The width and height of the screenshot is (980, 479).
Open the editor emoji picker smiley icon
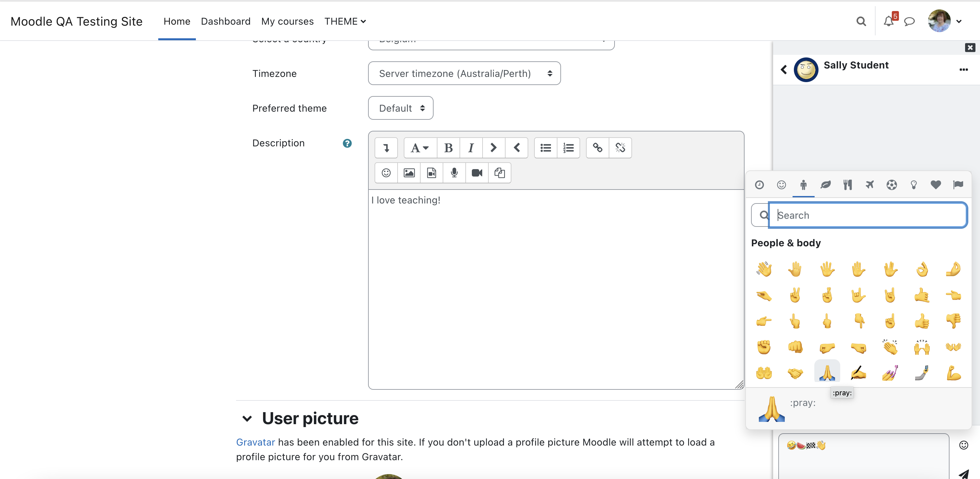386,173
